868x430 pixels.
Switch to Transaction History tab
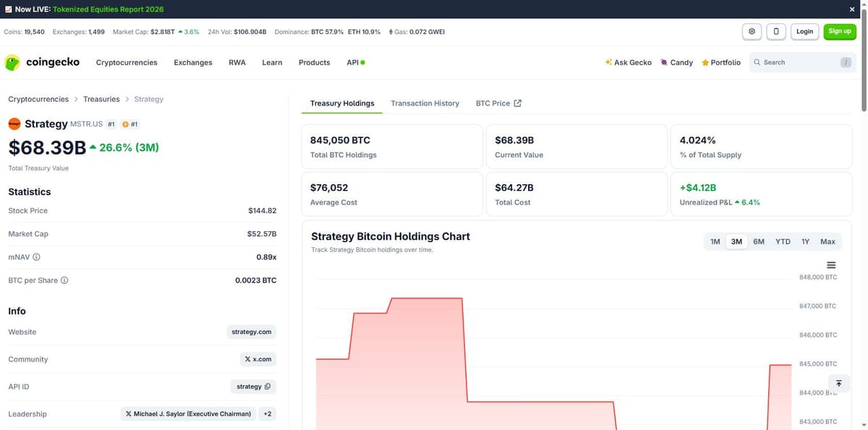[x=425, y=103]
